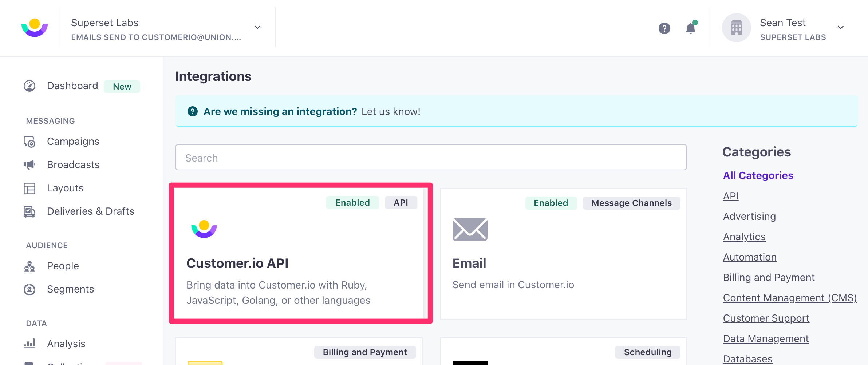Image resolution: width=868 pixels, height=365 pixels.
Task: Click the 'Let us know!' link
Action: (x=391, y=112)
